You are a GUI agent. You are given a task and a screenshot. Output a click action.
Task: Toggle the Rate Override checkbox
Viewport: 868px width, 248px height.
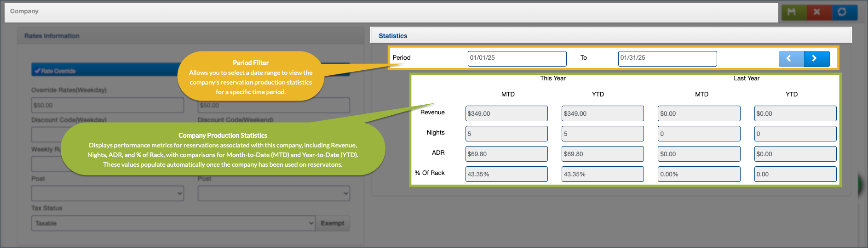coord(38,71)
